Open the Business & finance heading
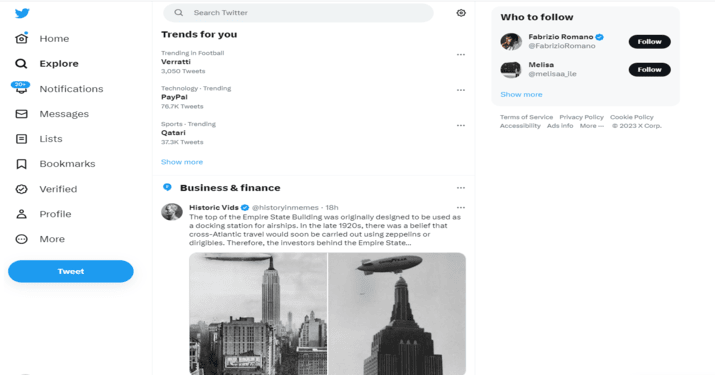715x375 pixels. pyautogui.click(x=230, y=188)
